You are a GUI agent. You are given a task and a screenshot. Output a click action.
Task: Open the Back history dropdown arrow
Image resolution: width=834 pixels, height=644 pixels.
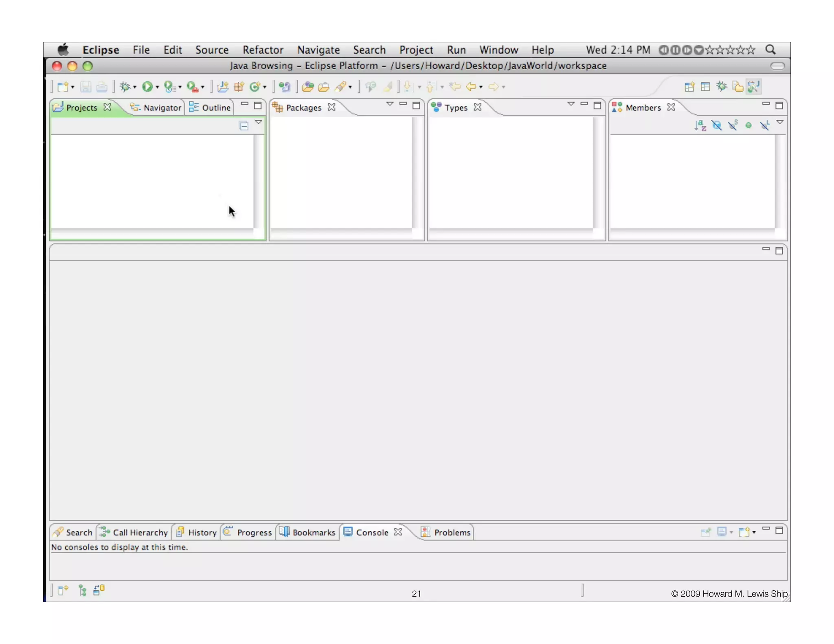click(x=481, y=87)
